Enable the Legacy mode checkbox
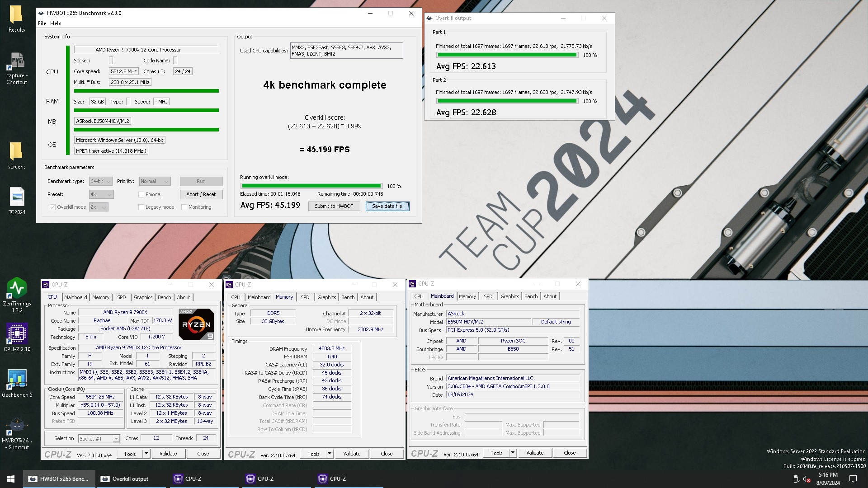 [x=141, y=207]
